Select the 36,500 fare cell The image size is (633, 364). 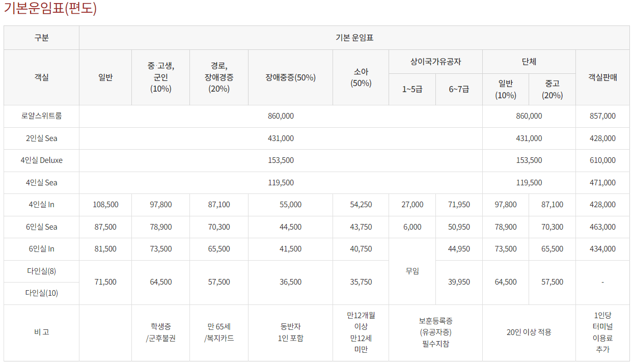pyautogui.click(x=290, y=282)
